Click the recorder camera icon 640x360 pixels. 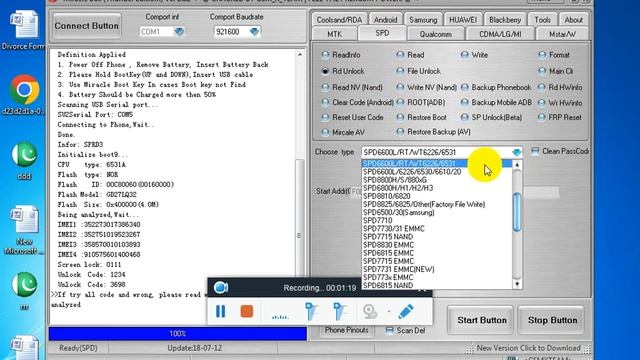click(x=221, y=288)
